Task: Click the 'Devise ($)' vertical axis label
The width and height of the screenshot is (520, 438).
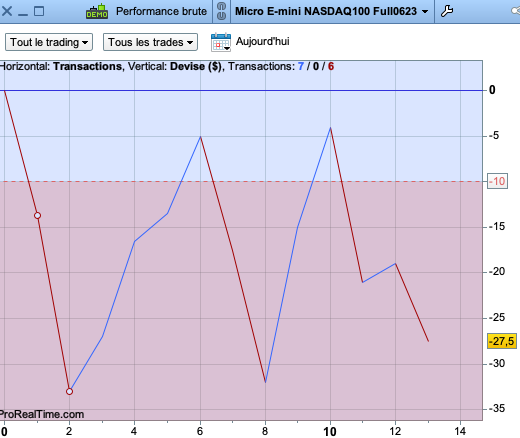Action: [x=196, y=66]
